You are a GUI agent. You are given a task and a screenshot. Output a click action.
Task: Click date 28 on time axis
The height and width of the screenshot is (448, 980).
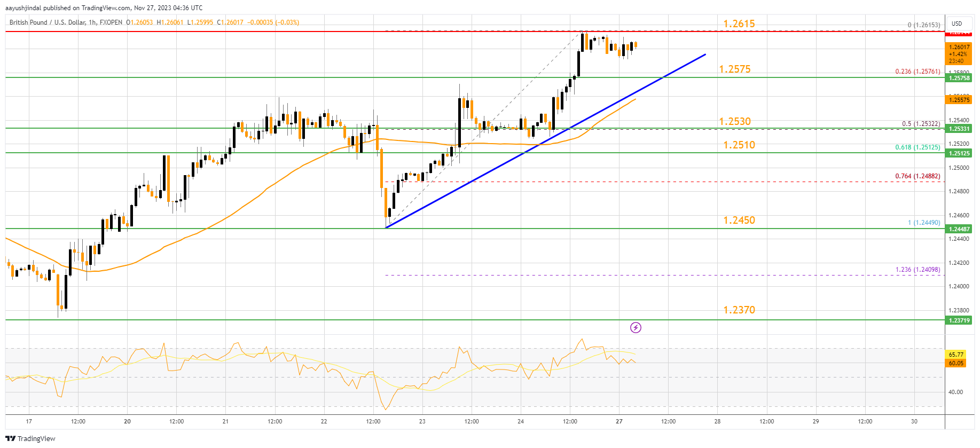pos(717,421)
